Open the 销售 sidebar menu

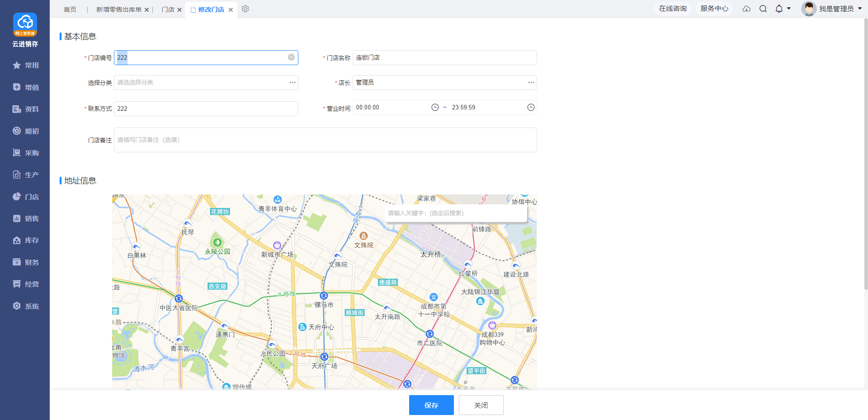point(25,218)
